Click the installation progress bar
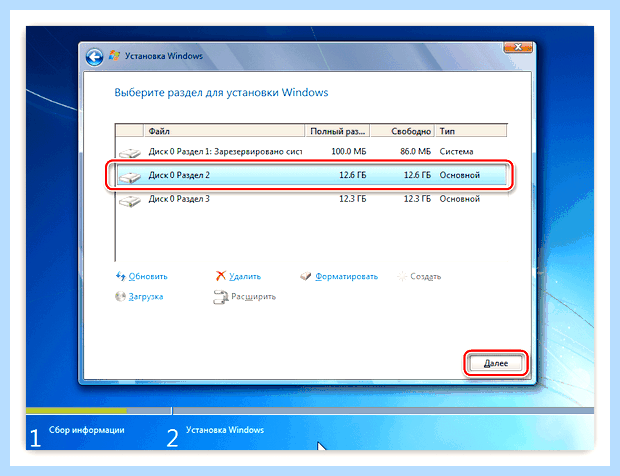The width and height of the screenshot is (620, 476). coord(310,411)
